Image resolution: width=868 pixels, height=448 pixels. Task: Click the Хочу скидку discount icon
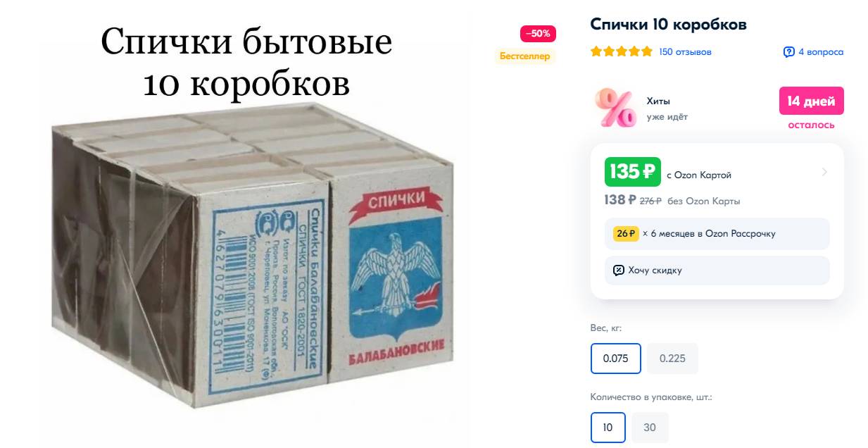point(619,270)
